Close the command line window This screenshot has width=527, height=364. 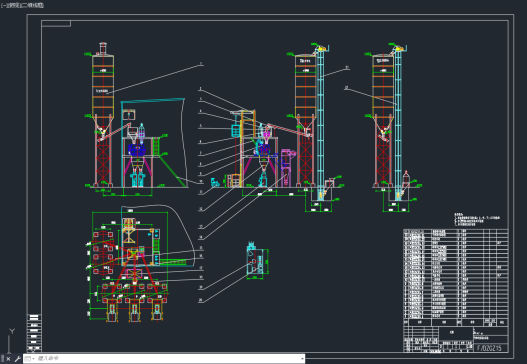pyautogui.click(x=8, y=359)
